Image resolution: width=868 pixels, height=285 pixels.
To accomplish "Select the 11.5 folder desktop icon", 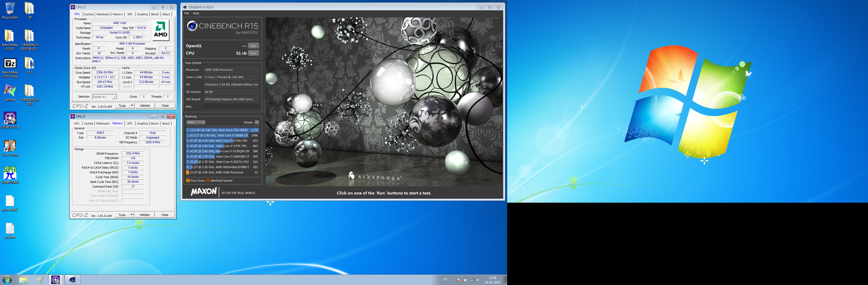I will (30, 65).
